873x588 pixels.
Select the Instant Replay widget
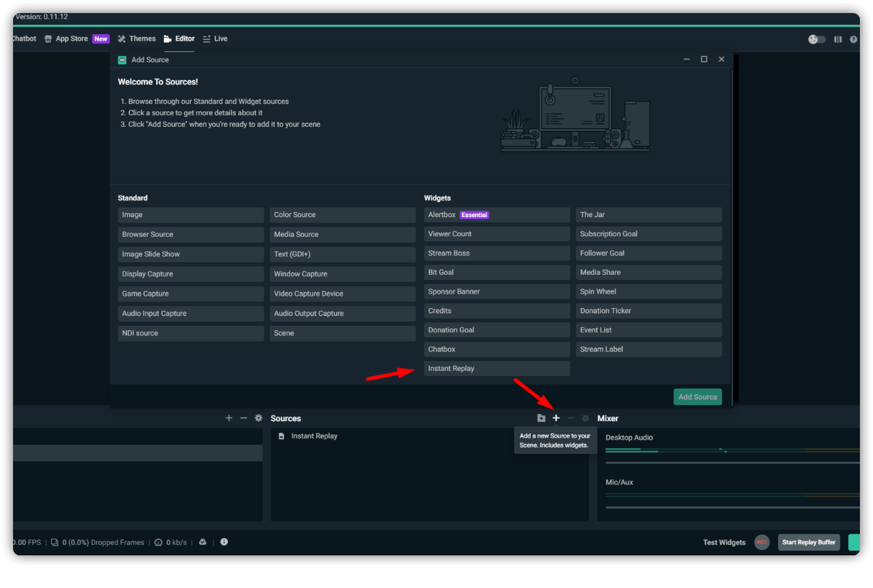point(497,369)
